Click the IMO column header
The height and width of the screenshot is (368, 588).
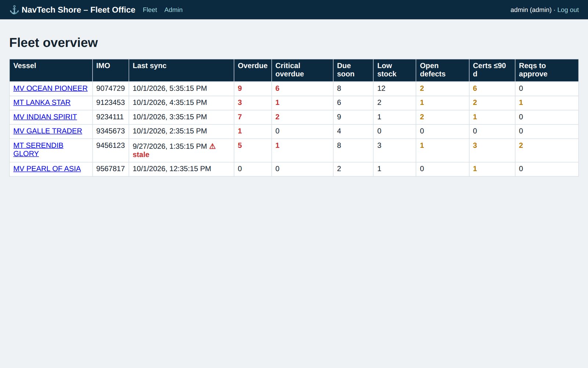(x=111, y=70)
